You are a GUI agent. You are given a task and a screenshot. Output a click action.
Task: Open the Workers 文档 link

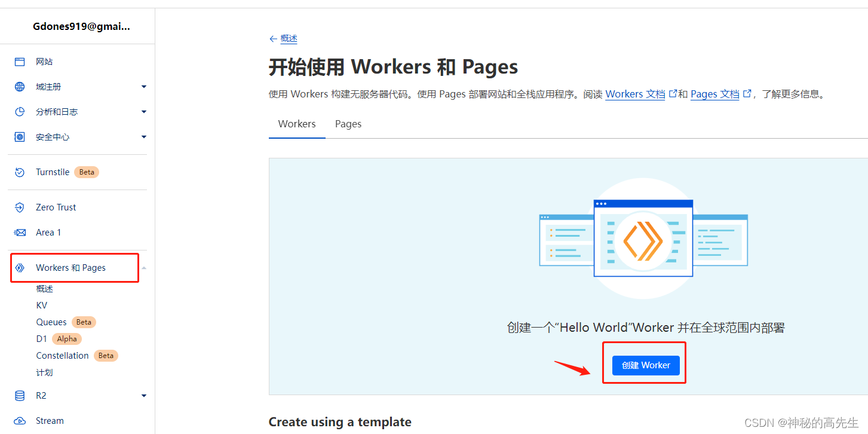pos(635,94)
